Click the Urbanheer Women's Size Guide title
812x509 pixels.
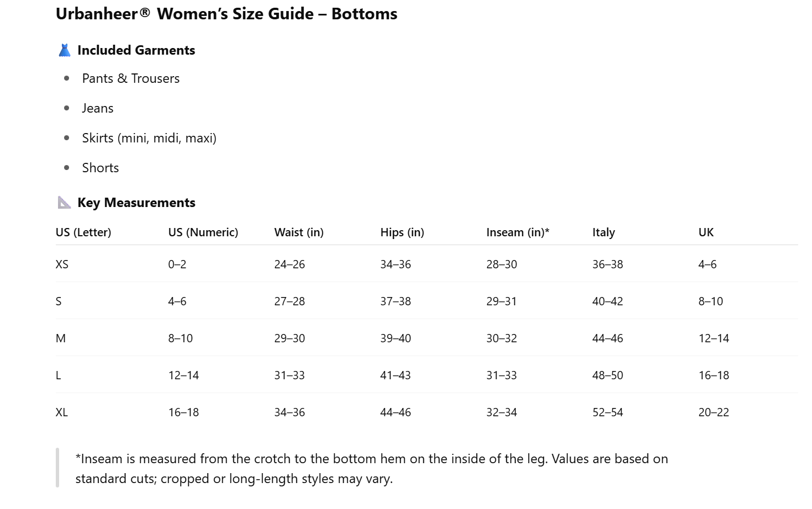pyautogui.click(x=226, y=14)
